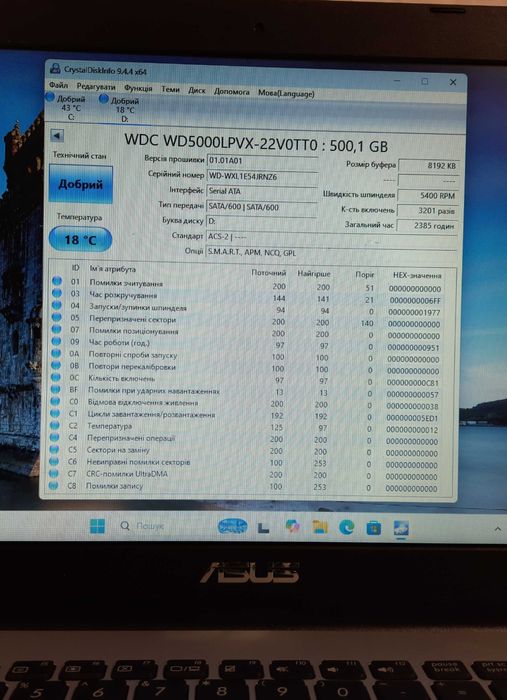Close the CrystalDiskInfo window
This screenshot has width=507, height=700.
[453, 82]
